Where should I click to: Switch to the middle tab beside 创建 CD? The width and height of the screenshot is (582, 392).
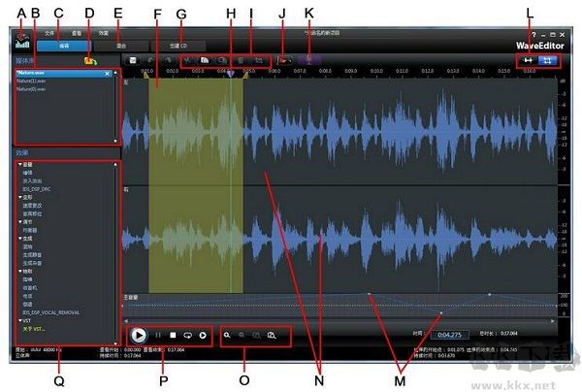121,46
